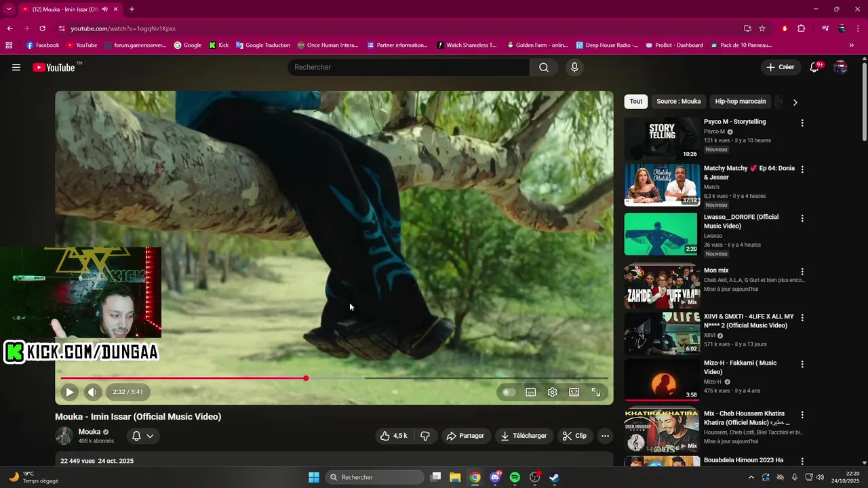Go back in the browser
The image size is (868, 488).
tap(9, 28)
